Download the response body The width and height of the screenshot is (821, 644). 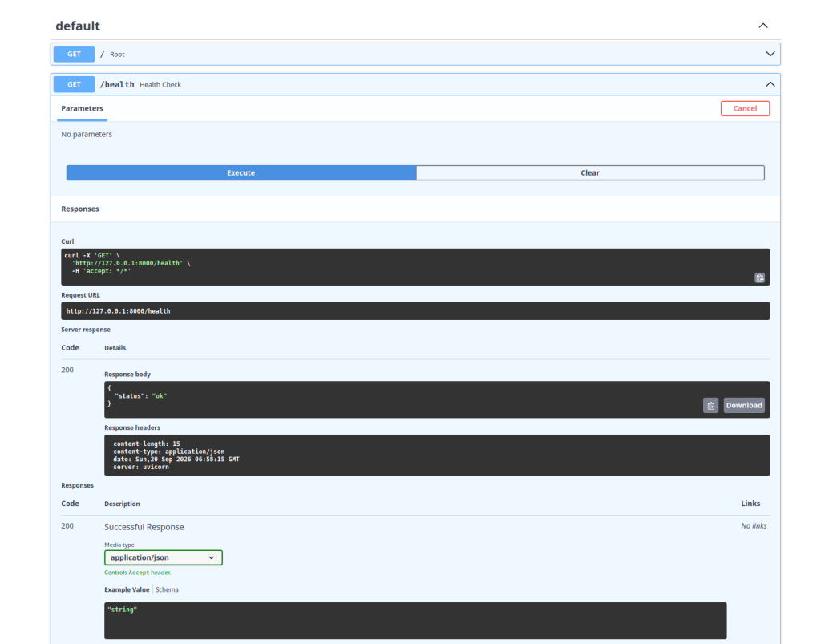click(743, 405)
